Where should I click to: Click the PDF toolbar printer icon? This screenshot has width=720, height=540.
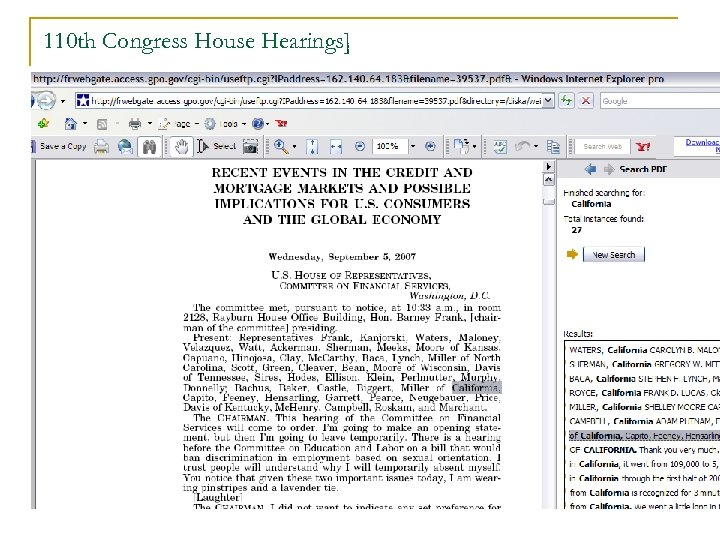pos(101,147)
